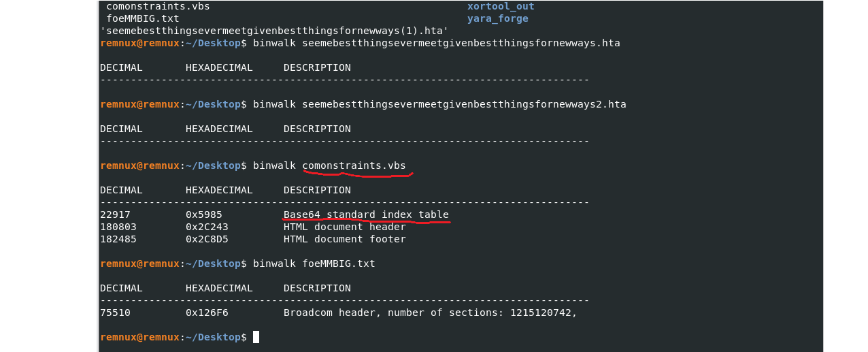Click decimal offset 75510
The width and height of the screenshot is (868, 352).
click(x=115, y=313)
